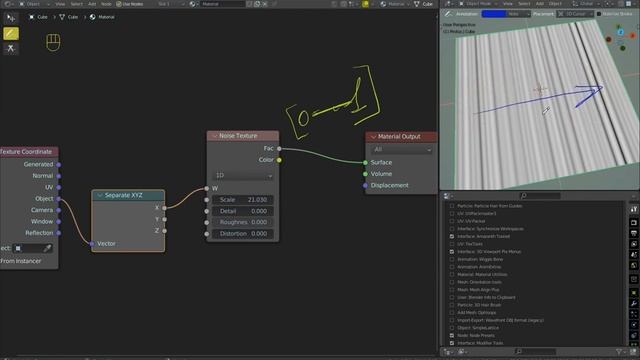This screenshot has width=640, height=360.
Task: Open Physics properties tab icon
Action: pos(633,325)
